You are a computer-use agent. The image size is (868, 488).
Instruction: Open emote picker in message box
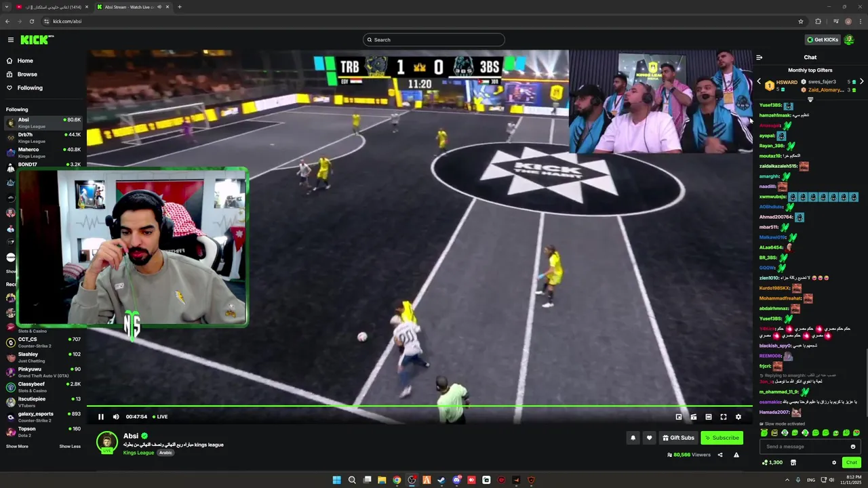click(x=853, y=447)
